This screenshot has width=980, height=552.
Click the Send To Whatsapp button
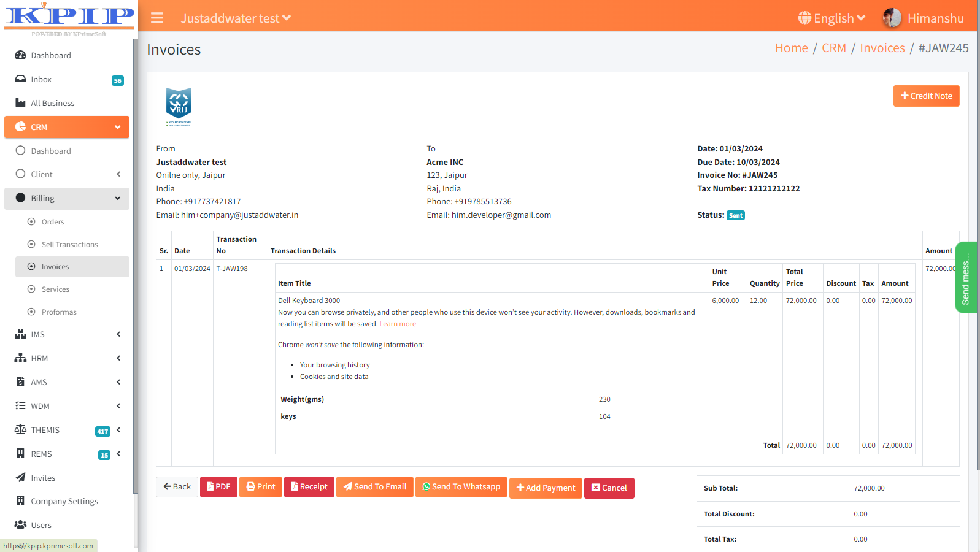tap(461, 487)
